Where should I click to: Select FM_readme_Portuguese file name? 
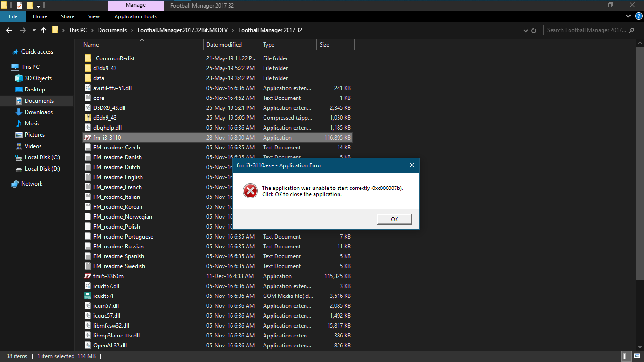tap(123, 237)
